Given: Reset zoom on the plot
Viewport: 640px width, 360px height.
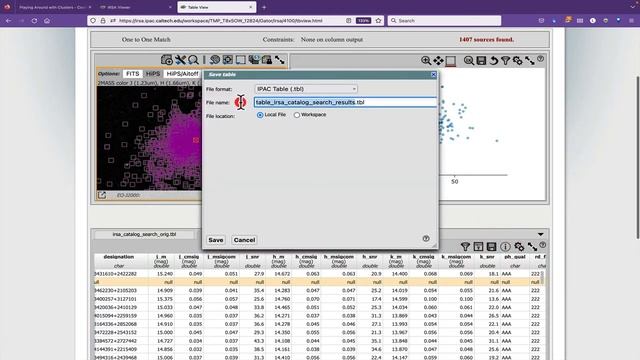Looking at the screenshot, I should point(469,61).
